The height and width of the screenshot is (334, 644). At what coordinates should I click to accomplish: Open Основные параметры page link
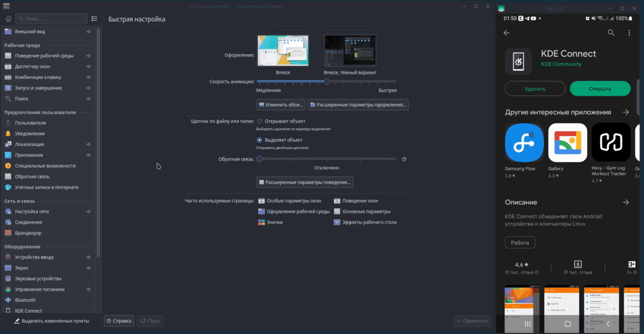coord(362,211)
